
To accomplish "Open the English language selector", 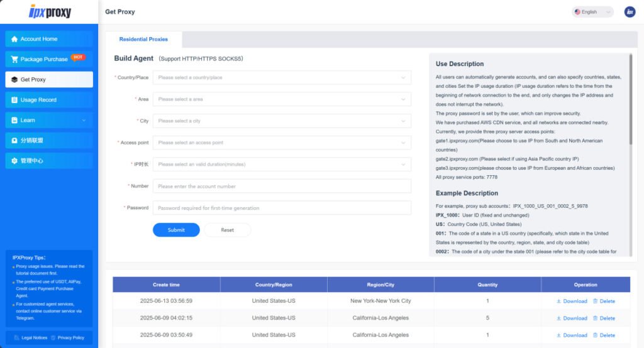I will 592,12.
